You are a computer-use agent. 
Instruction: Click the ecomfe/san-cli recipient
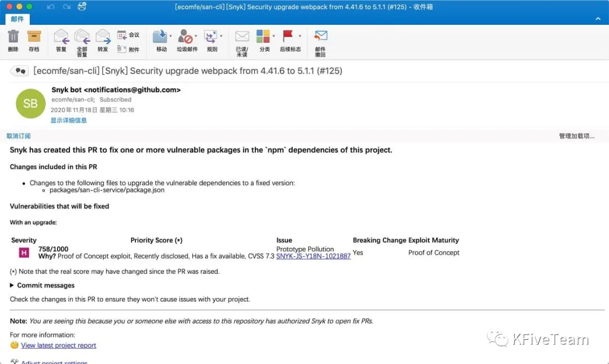pyautogui.click(x=73, y=100)
